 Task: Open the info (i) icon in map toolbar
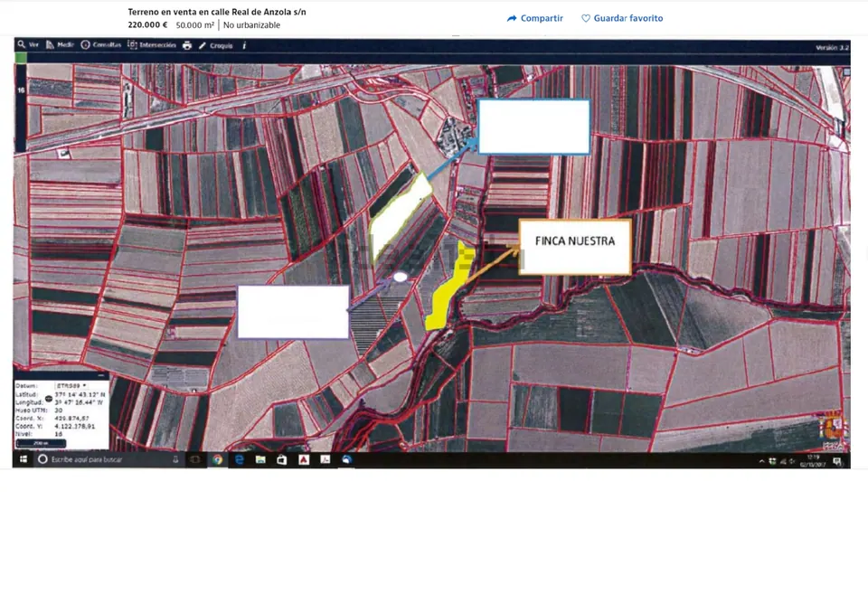[244, 45]
